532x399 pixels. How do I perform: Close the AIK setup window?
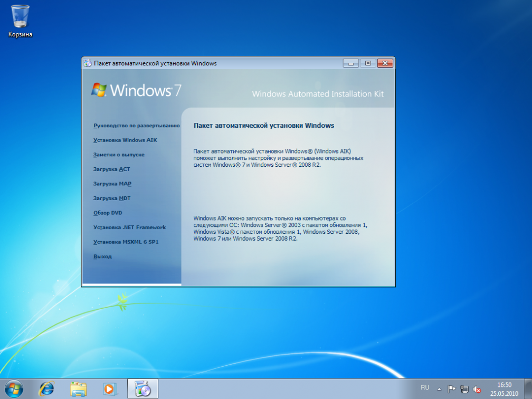tap(385, 63)
